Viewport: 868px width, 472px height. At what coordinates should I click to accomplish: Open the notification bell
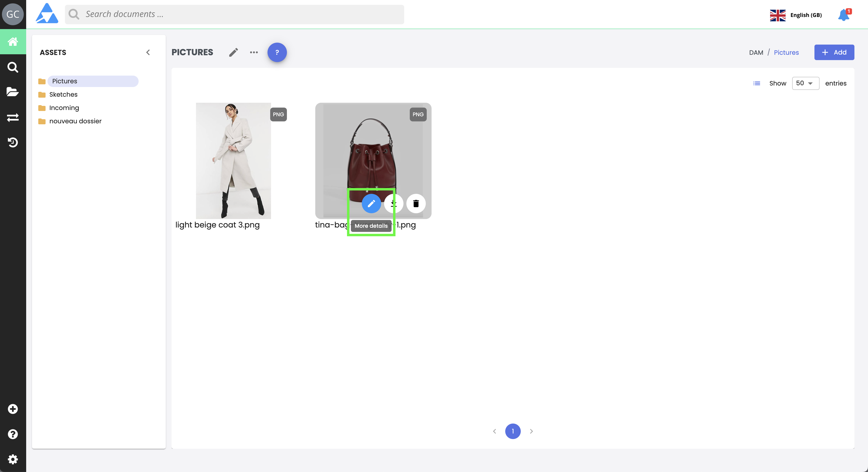click(843, 15)
